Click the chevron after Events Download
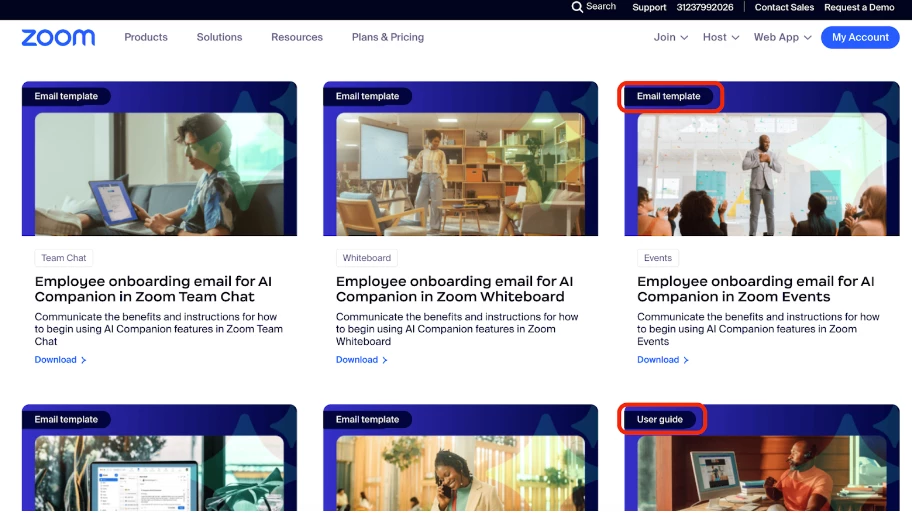 coord(686,360)
